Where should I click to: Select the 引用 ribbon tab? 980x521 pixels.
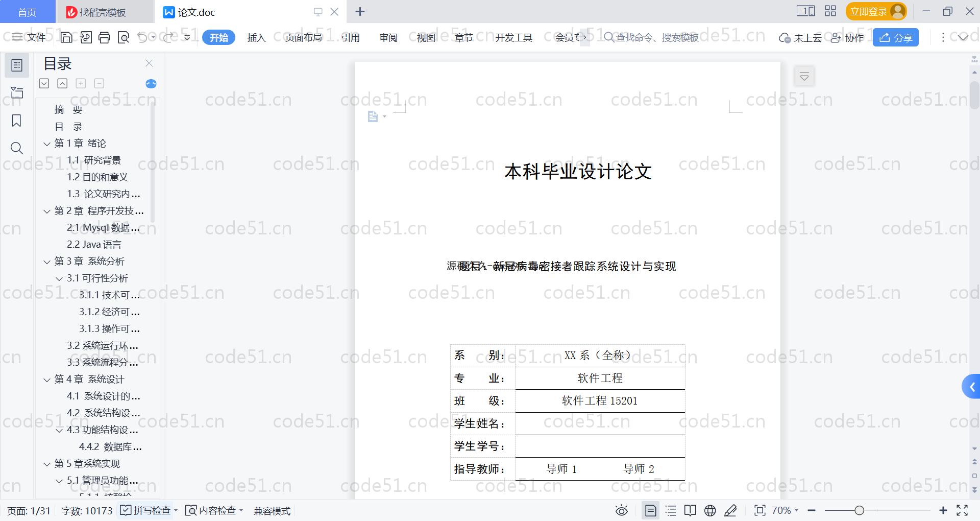(x=351, y=37)
